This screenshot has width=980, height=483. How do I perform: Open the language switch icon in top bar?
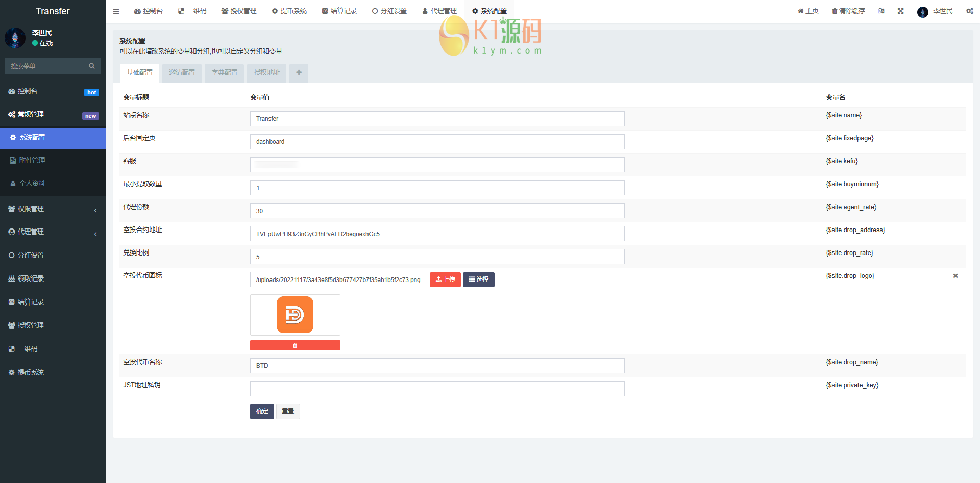point(881,11)
